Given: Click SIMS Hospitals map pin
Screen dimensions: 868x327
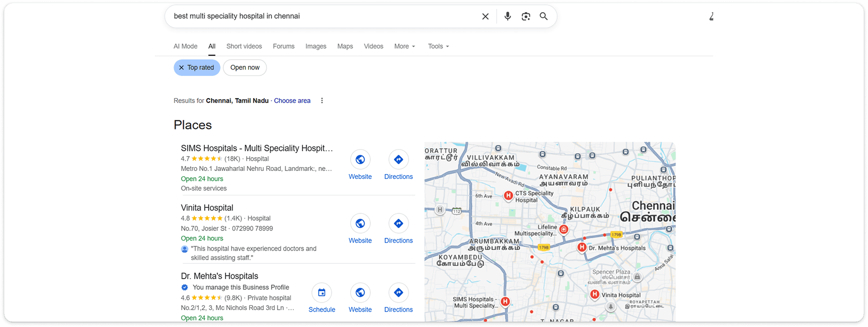Looking at the screenshot, I should [506, 302].
